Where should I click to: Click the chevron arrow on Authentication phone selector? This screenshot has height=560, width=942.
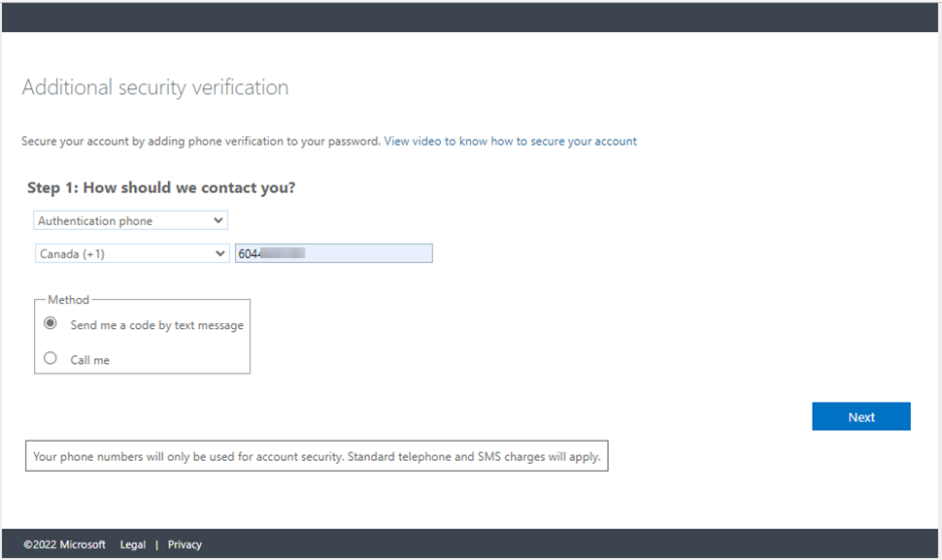coord(218,221)
